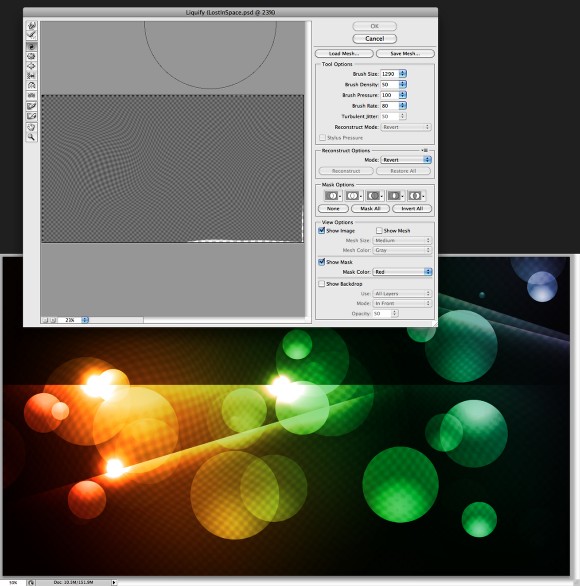Select the Push Left tool
Screen dimensions: 580x586
(x=31, y=75)
